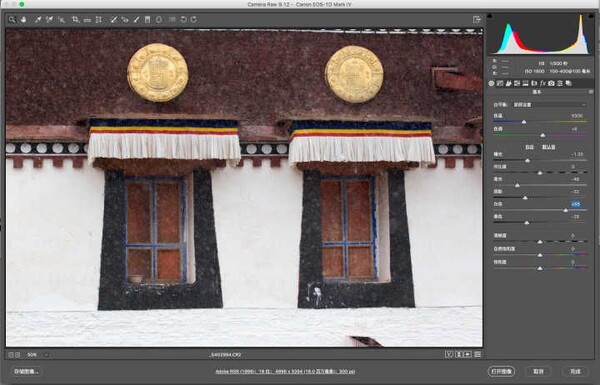Select the Adjustment Brush tool
This screenshot has width=600, height=385.
click(136, 20)
